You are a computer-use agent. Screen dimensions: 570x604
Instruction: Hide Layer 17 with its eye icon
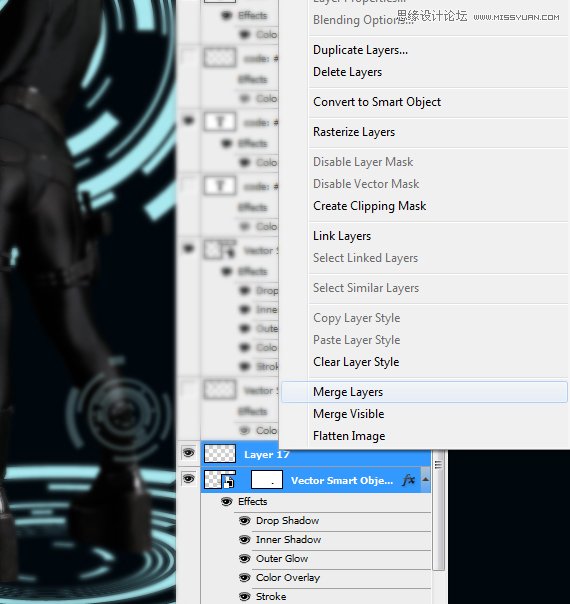(x=188, y=453)
